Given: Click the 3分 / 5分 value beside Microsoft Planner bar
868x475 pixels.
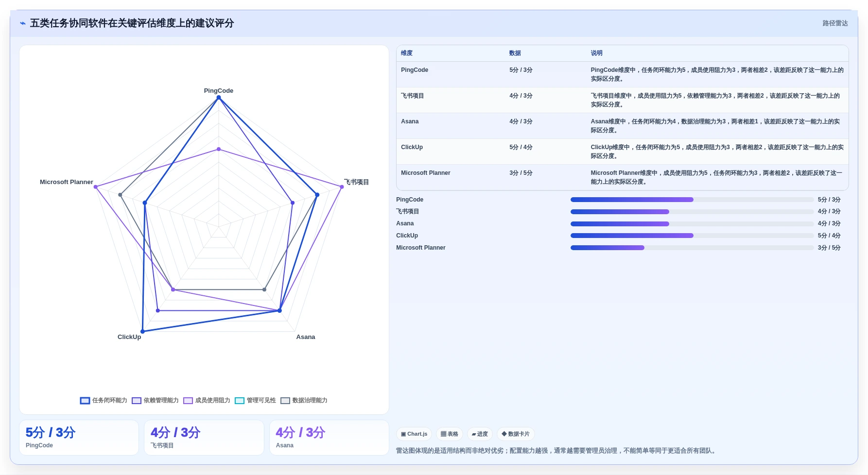Looking at the screenshot, I should click(x=829, y=248).
